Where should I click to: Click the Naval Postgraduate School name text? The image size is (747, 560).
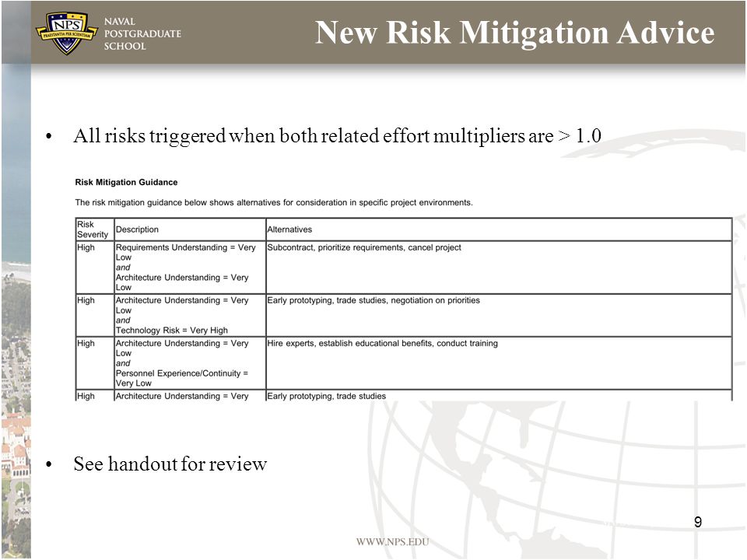pos(142,33)
